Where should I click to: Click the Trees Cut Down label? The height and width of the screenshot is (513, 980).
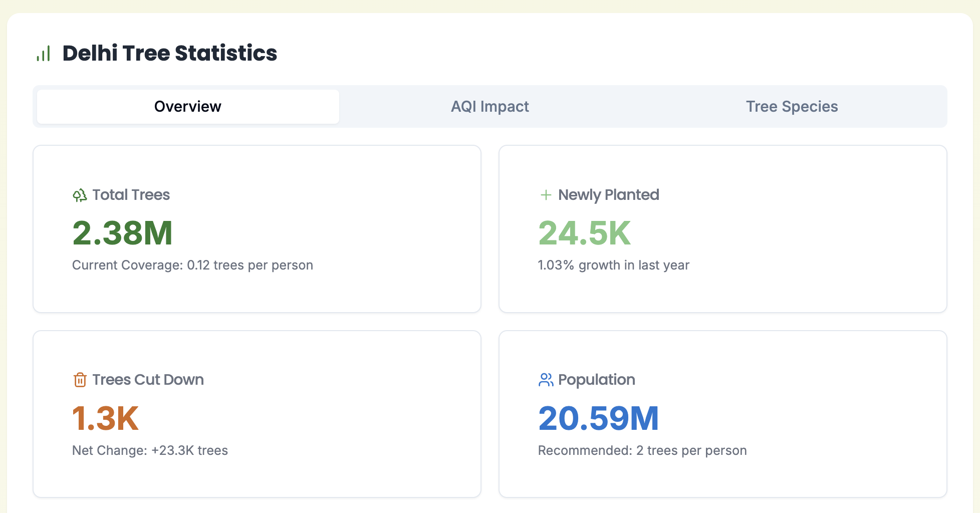(x=148, y=380)
